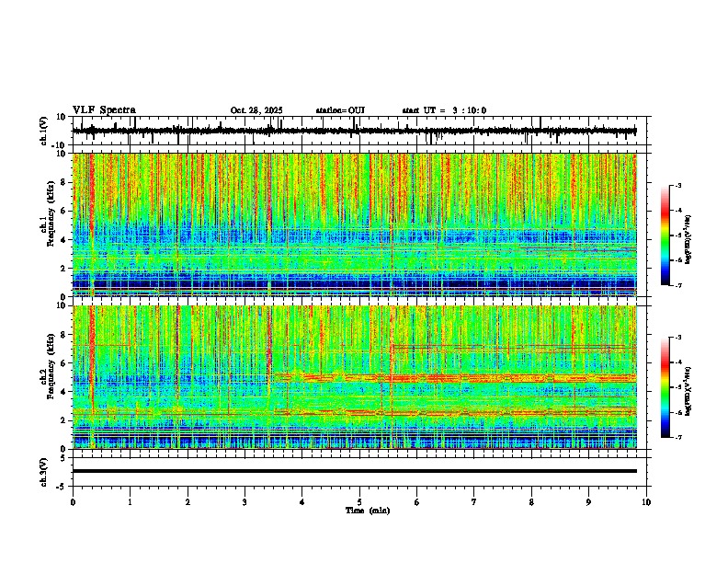Click the "station=OUI" header label
The image size is (728, 563).
coord(340,110)
